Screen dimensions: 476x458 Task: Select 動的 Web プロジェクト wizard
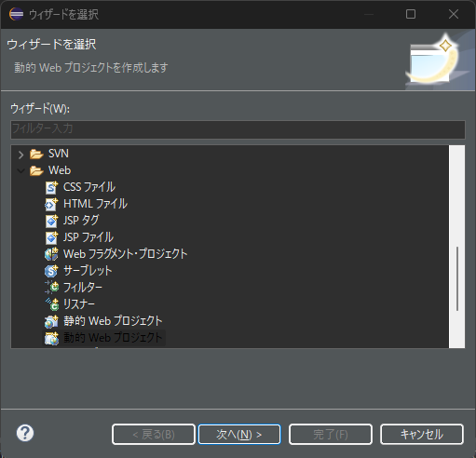(x=113, y=338)
